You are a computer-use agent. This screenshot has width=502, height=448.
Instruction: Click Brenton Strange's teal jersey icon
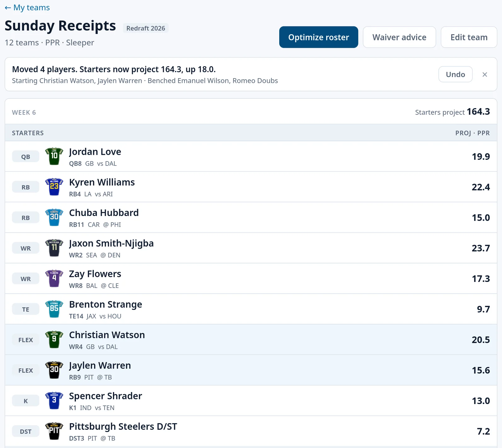pos(54,309)
